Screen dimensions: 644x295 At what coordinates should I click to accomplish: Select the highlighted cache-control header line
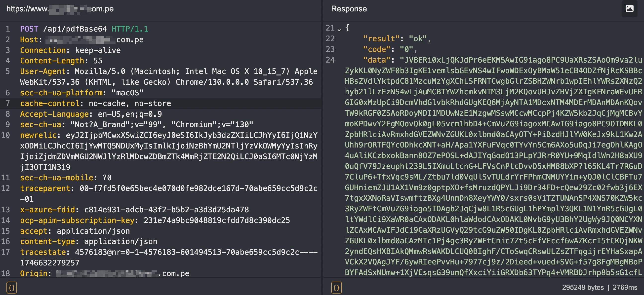coord(95,103)
